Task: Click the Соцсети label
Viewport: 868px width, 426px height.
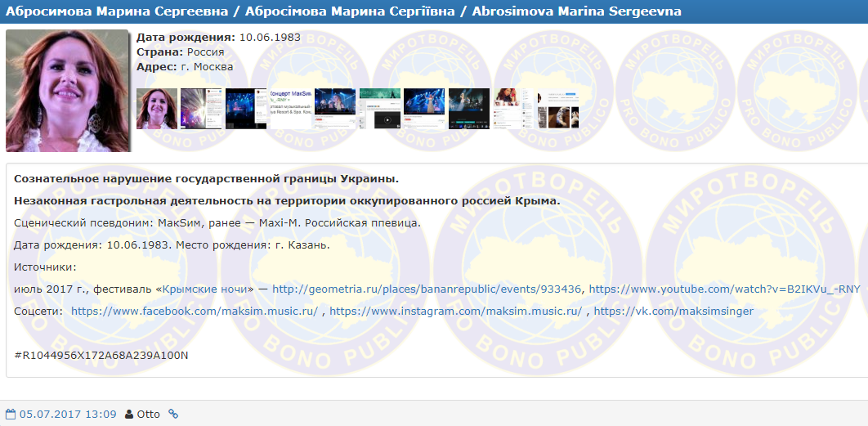Action: [38, 312]
